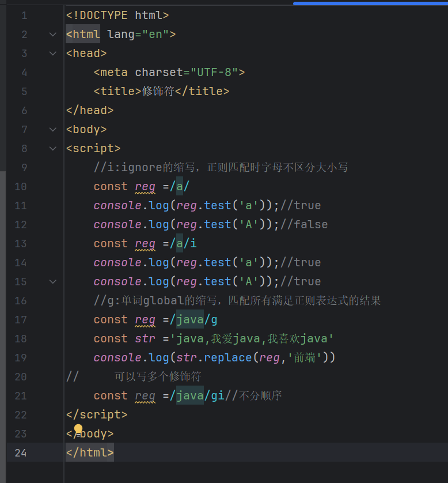Click the underlined reg variable on line 13

pos(145,244)
